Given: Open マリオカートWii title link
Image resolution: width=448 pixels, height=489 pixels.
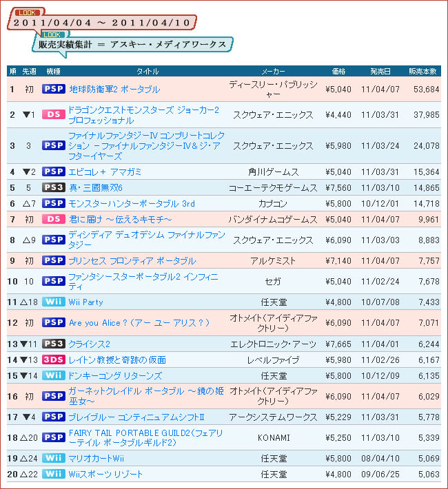Looking at the screenshot, I should [96, 459].
